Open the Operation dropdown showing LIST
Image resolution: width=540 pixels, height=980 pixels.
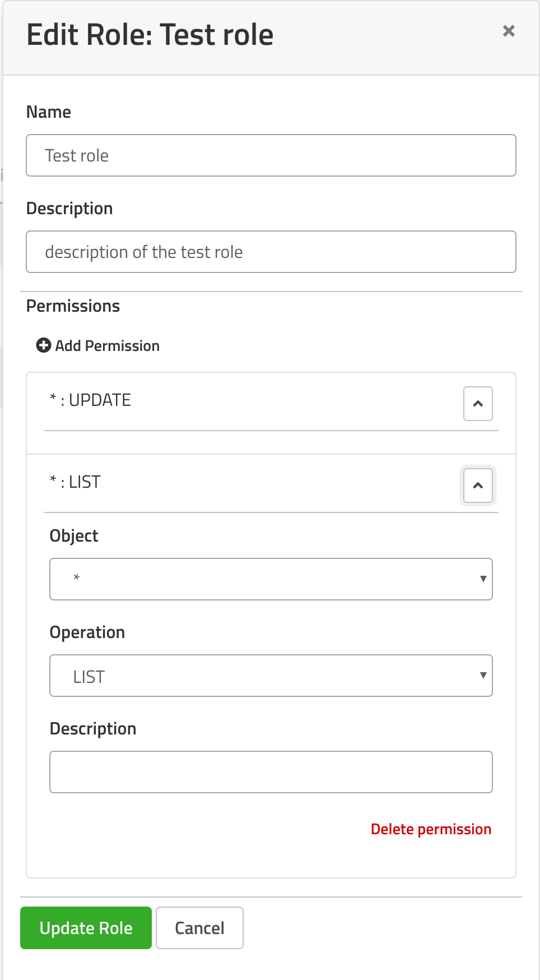(x=271, y=676)
